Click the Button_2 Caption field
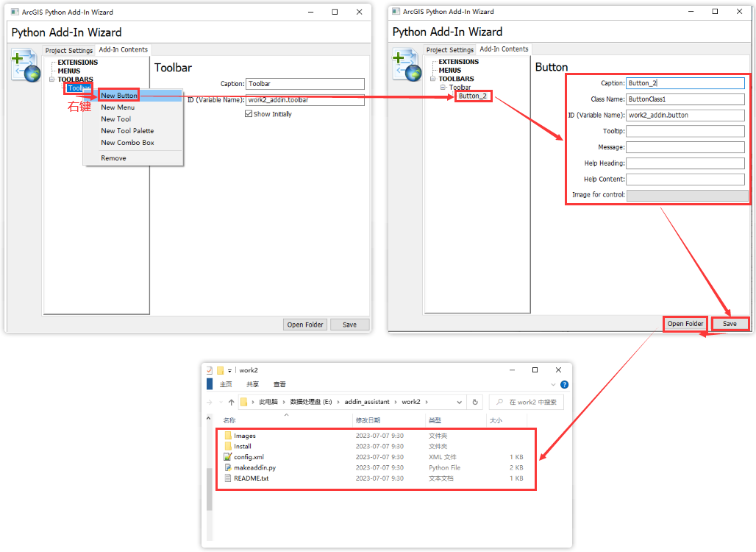 point(685,83)
